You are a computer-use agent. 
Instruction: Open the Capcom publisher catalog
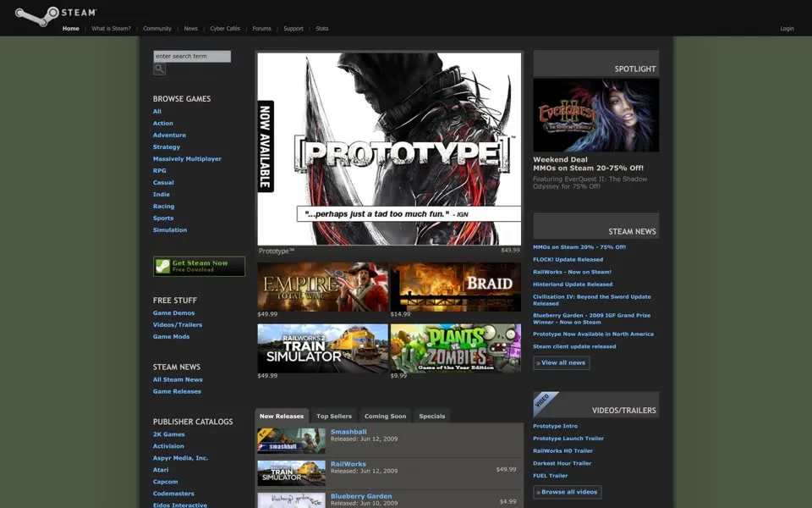pyautogui.click(x=165, y=482)
